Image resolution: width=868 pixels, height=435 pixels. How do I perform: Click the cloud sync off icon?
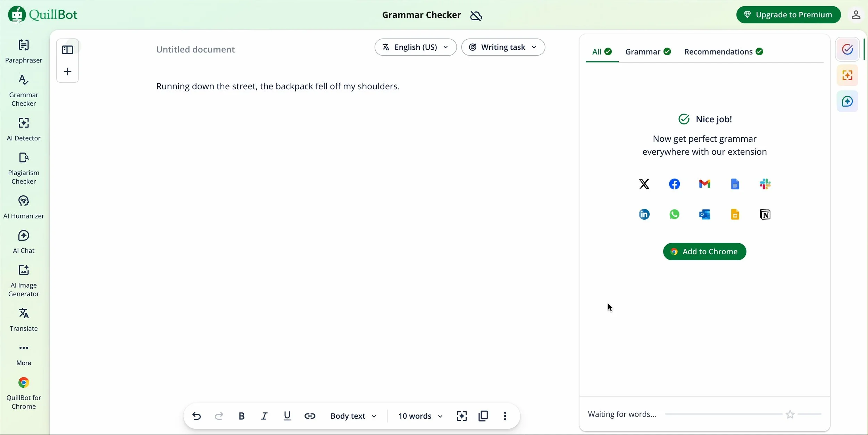(x=476, y=16)
